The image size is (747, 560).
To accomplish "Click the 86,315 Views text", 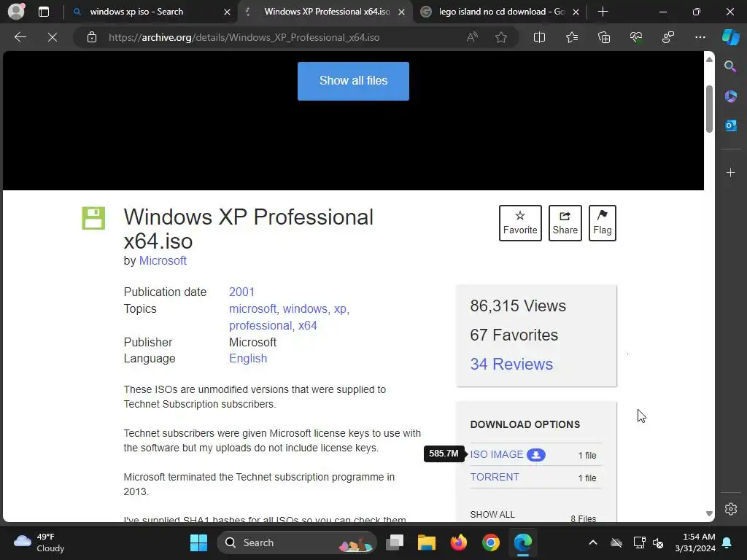I will [x=518, y=306].
